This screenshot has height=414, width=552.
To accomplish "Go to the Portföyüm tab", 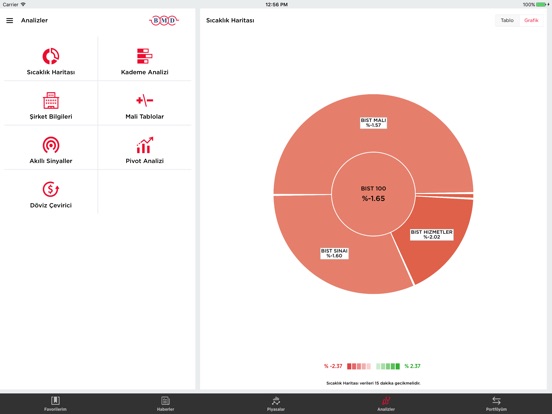I will tap(496, 403).
